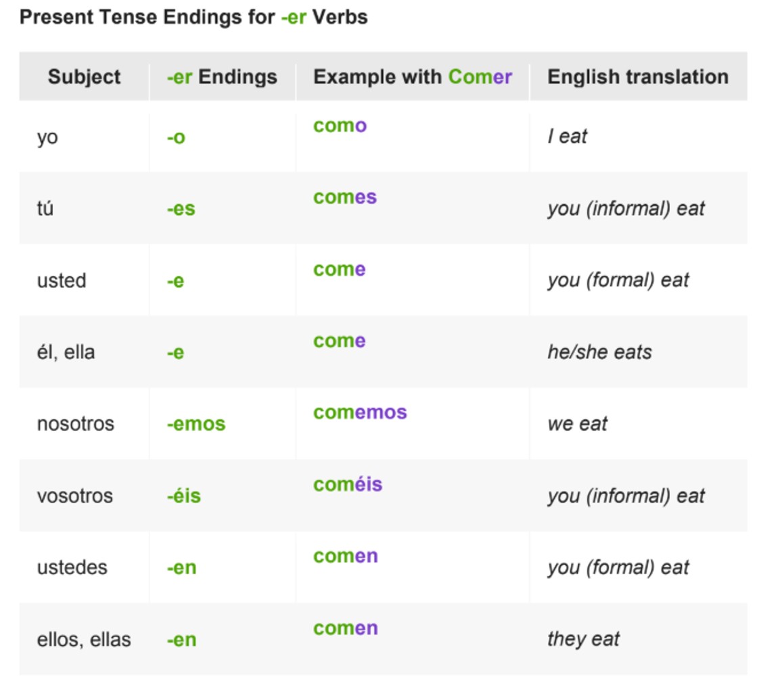784x677 pixels.
Task: Select the "Example with Comer" header
Action: tap(412, 77)
